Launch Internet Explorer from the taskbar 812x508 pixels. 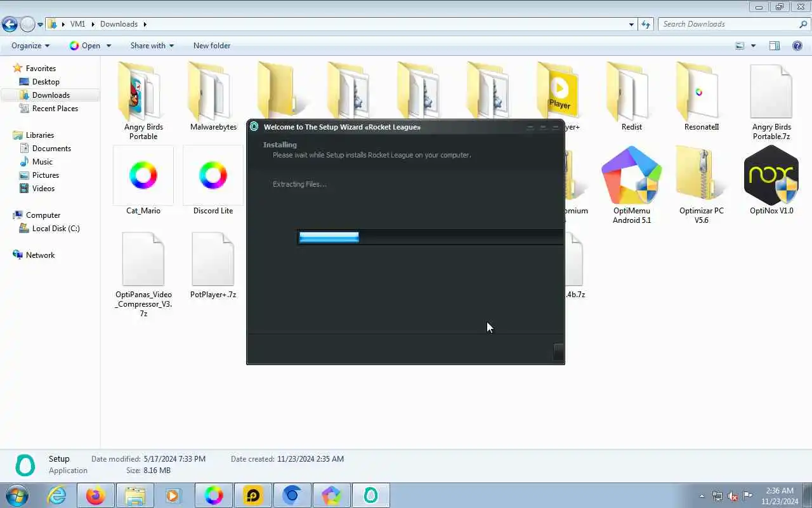coord(57,495)
